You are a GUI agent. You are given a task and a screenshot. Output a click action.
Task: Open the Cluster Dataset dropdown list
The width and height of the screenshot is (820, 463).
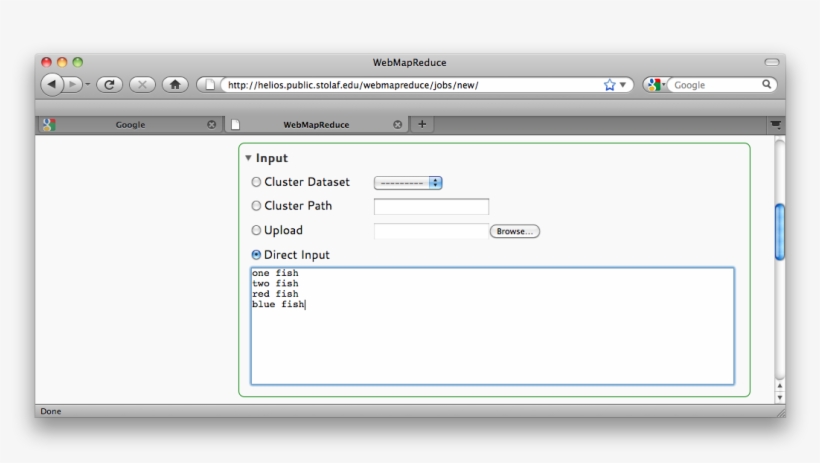tap(408, 183)
